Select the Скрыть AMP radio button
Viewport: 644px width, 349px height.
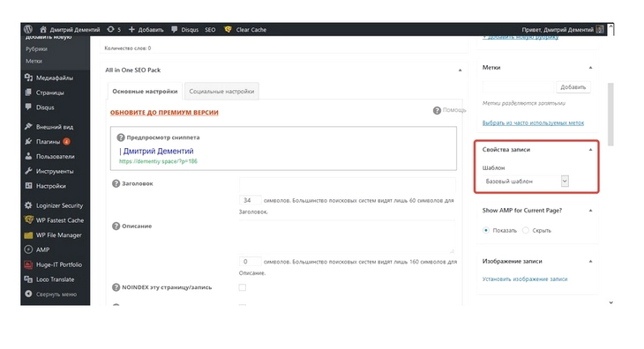(525, 230)
